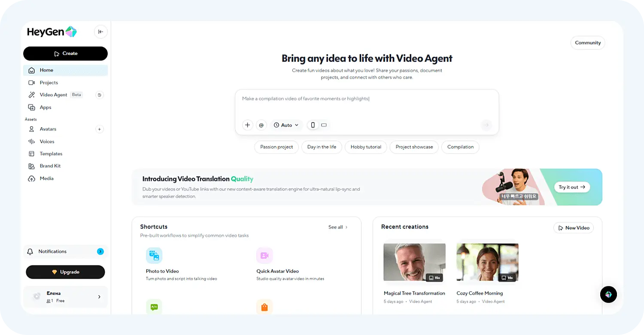Add a new avatar via the plus control
Viewport: 644px width, 335px height.
(x=99, y=129)
